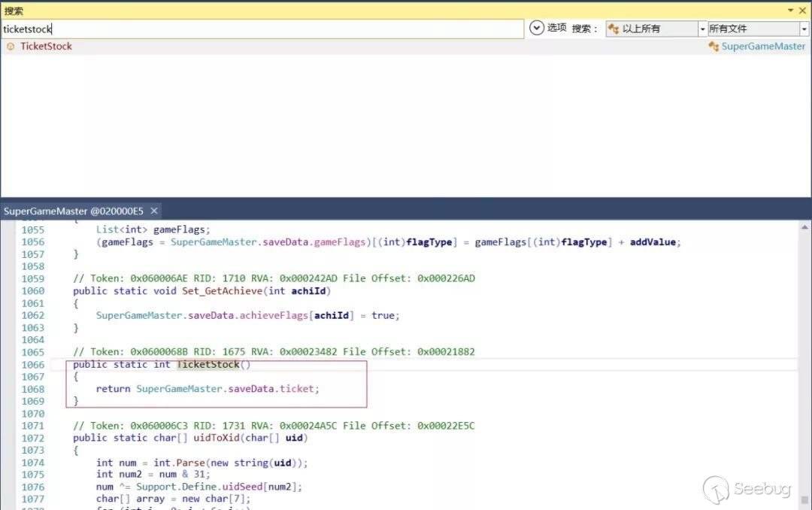This screenshot has width=812, height=510.
Task: Click the SuperGameMaster link in search results
Action: [763, 47]
